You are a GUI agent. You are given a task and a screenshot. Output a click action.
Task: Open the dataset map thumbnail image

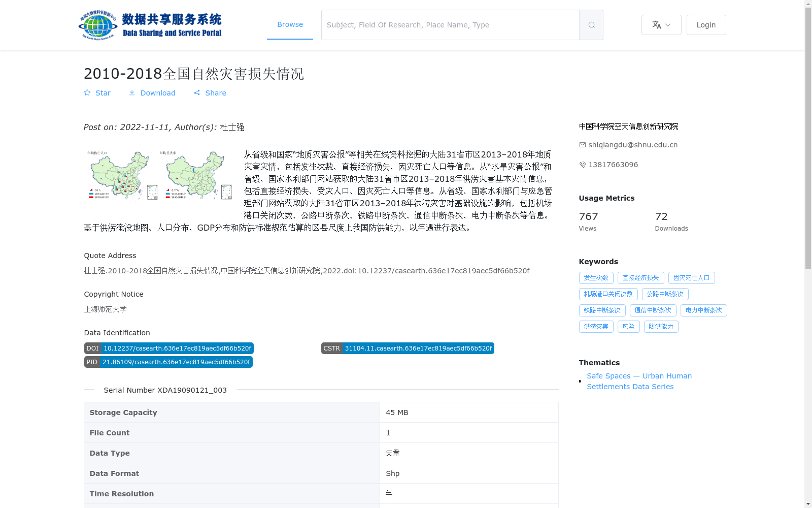(x=159, y=175)
